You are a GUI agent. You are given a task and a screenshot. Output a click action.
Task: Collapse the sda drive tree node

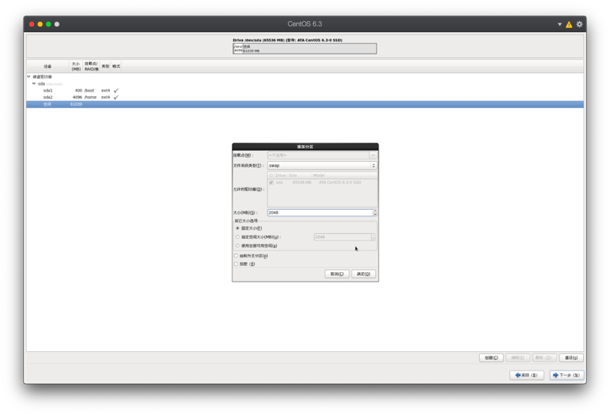[33, 84]
